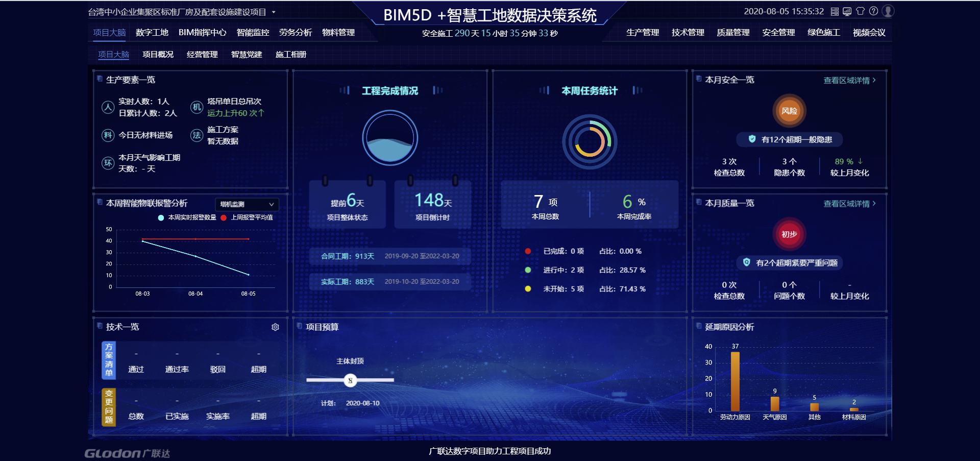Open the 数字工地 menu
Viewport: 980px width, 461px height.
152,32
